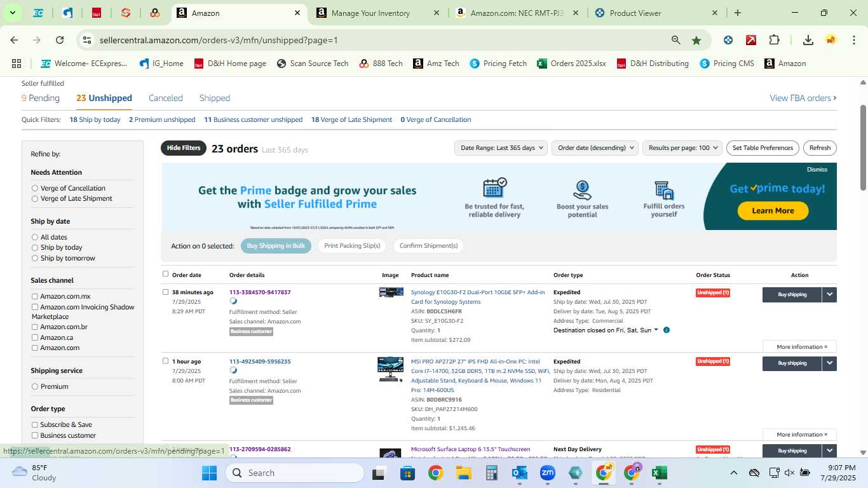The width and height of the screenshot is (868, 488).
Task: Open volume control in system tray
Action: pyautogui.click(x=789, y=473)
